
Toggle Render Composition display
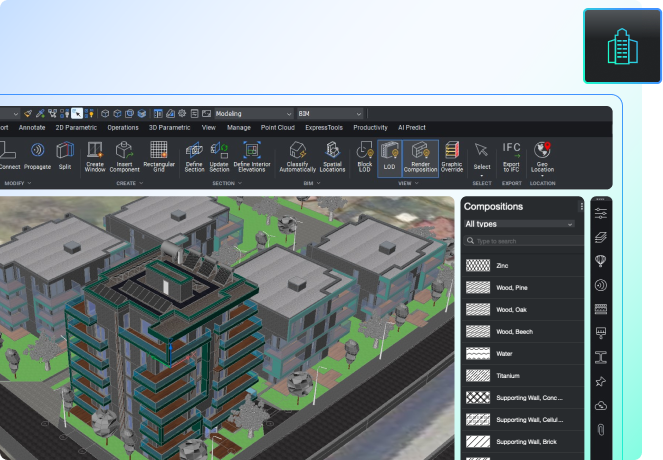coord(420,156)
